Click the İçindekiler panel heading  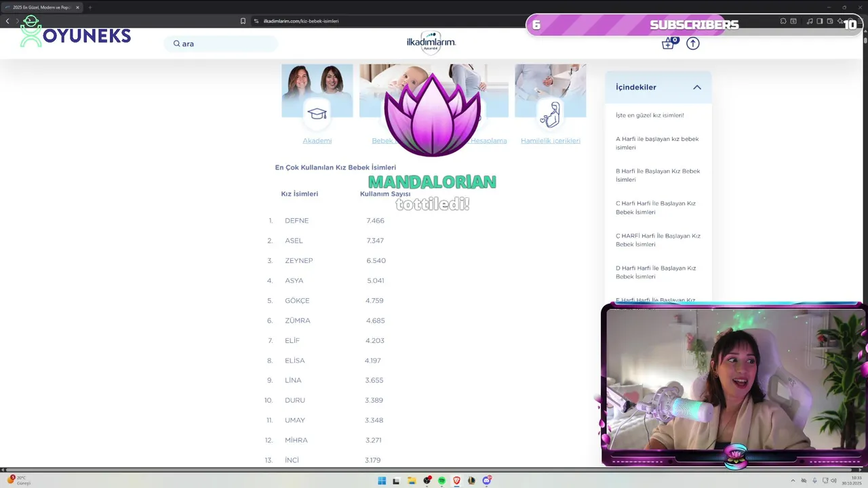636,87
